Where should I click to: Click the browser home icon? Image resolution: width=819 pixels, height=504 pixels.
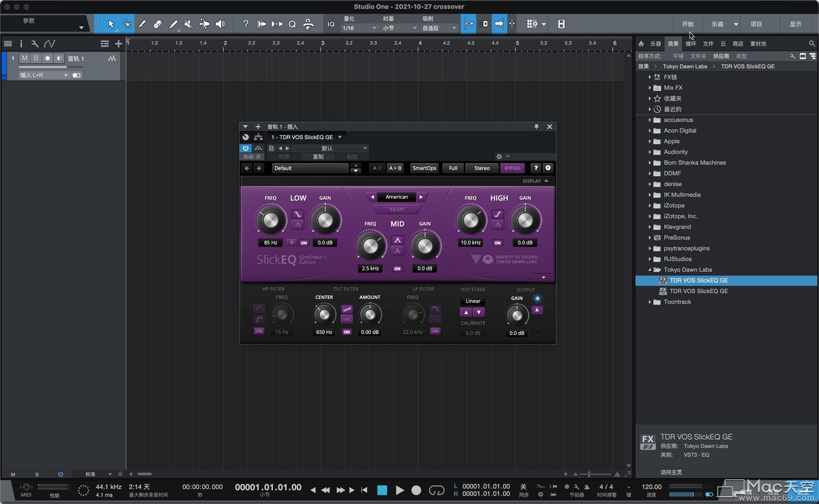coord(641,44)
